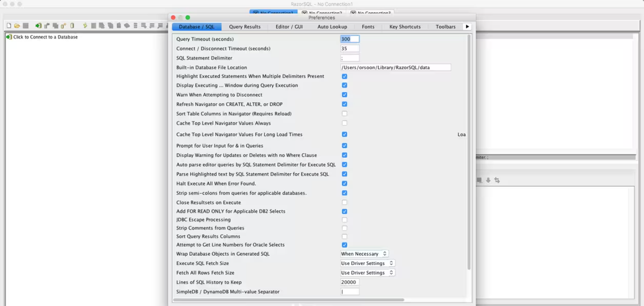Image resolution: width=644 pixels, height=306 pixels.
Task: Enable Cache Top Level Navigator Values Always
Action: [344, 123]
